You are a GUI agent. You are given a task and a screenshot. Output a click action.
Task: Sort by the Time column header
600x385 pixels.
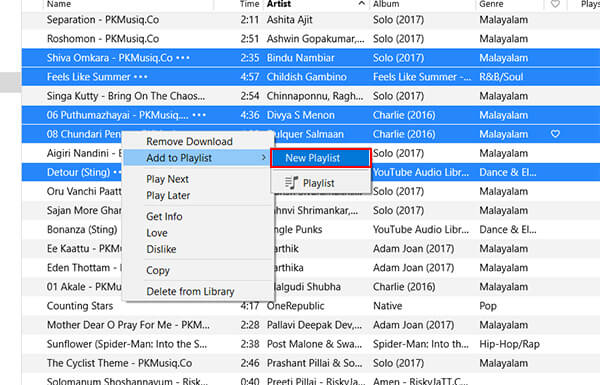click(x=249, y=4)
